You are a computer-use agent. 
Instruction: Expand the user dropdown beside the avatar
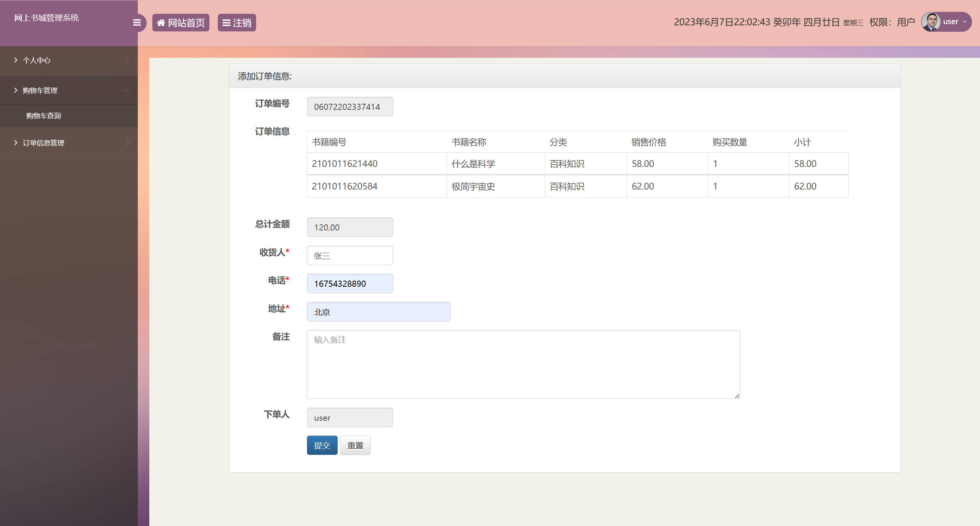tap(964, 21)
